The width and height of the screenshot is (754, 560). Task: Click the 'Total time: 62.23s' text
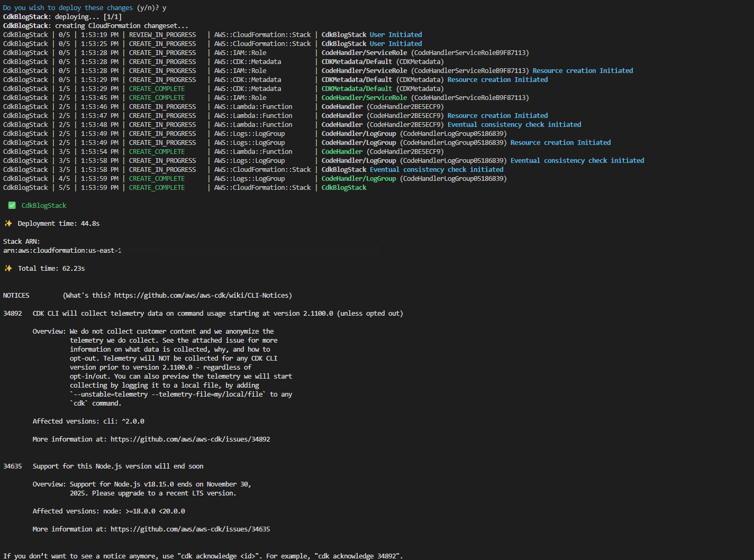point(51,268)
